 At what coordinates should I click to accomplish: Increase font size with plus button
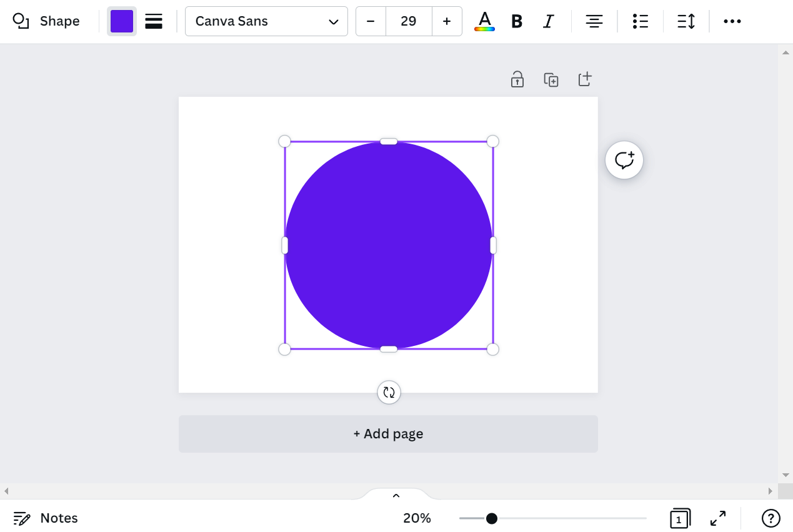point(447,21)
